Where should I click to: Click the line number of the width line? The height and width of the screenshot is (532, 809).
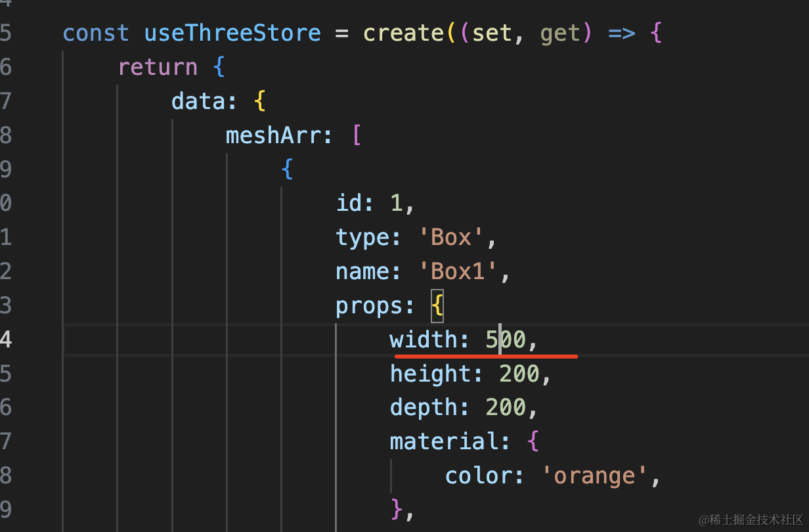pyautogui.click(x=6, y=340)
